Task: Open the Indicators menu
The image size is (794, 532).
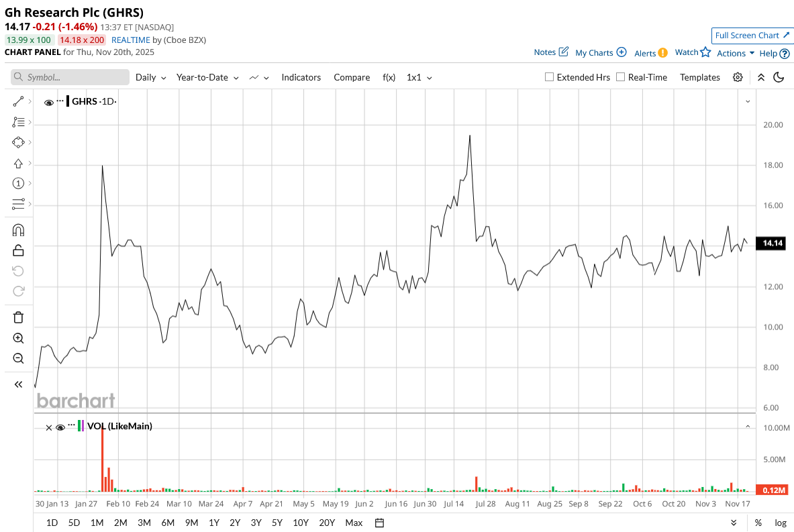Action: click(x=301, y=77)
